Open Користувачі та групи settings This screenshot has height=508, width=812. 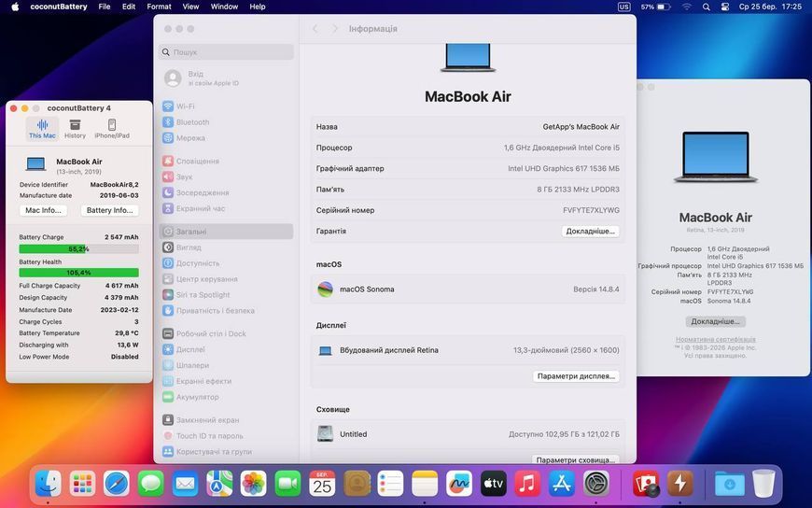(x=226, y=451)
